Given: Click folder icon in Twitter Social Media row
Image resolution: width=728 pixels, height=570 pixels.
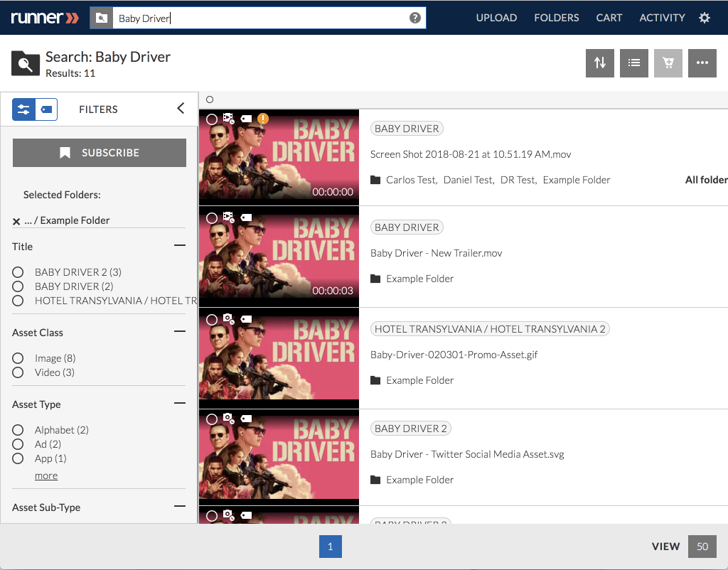Looking at the screenshot, I should click(x=375, y=480).
